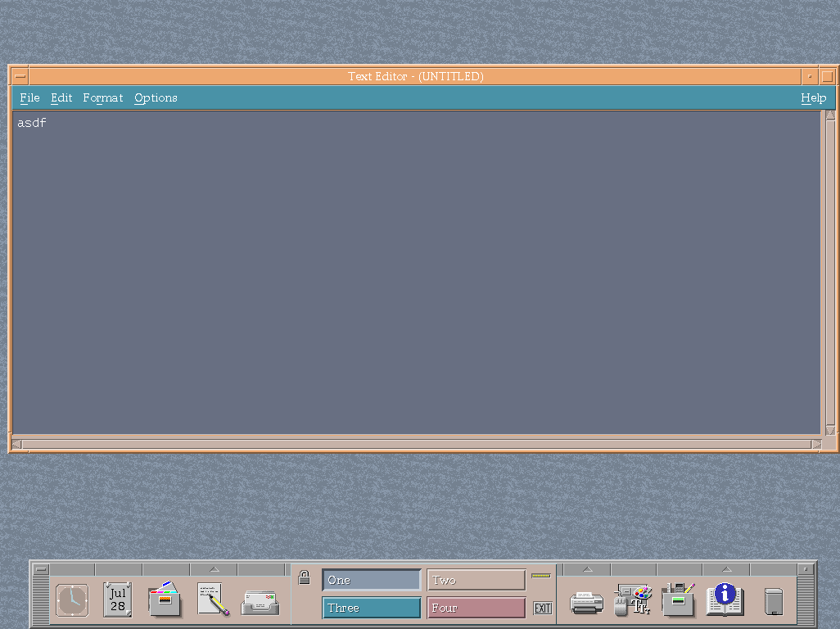Switch to workspace Two
This screenshot has height=629, width=840.
tap(476, 579)
